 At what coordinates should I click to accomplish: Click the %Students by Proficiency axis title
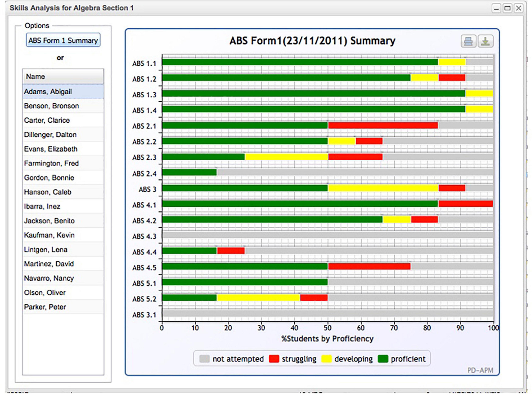327,339
